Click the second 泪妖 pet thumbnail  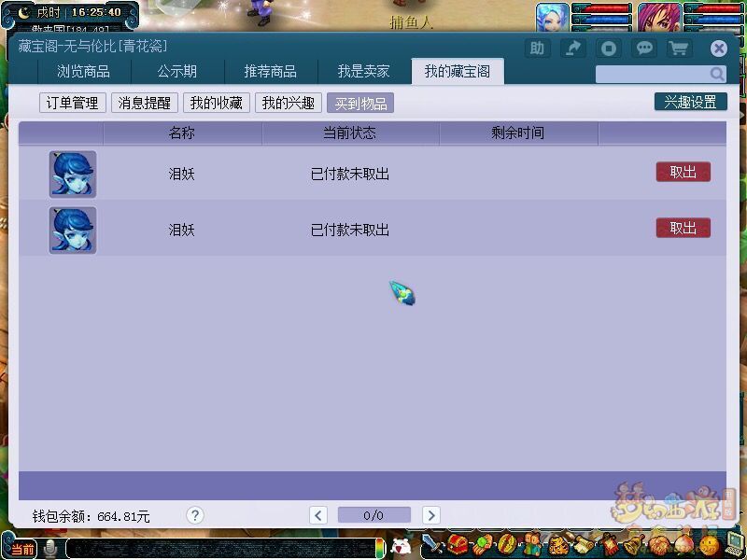pos(73,230)
